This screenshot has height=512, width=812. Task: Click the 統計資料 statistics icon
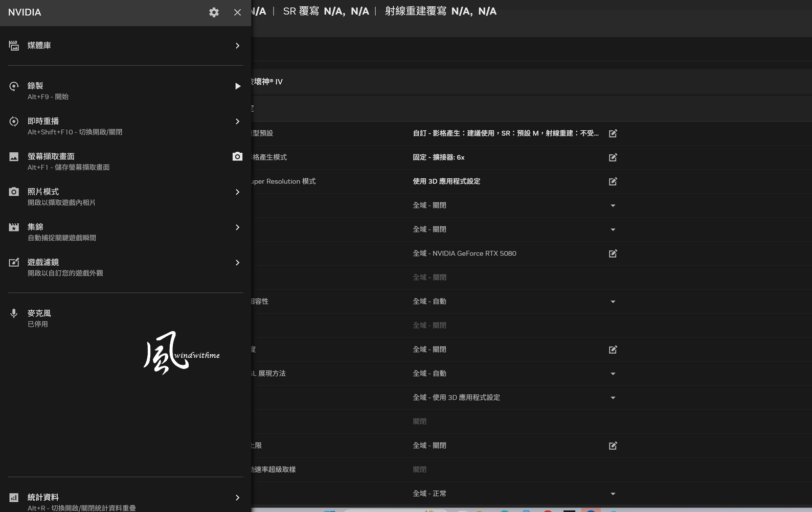click(14, 498)
